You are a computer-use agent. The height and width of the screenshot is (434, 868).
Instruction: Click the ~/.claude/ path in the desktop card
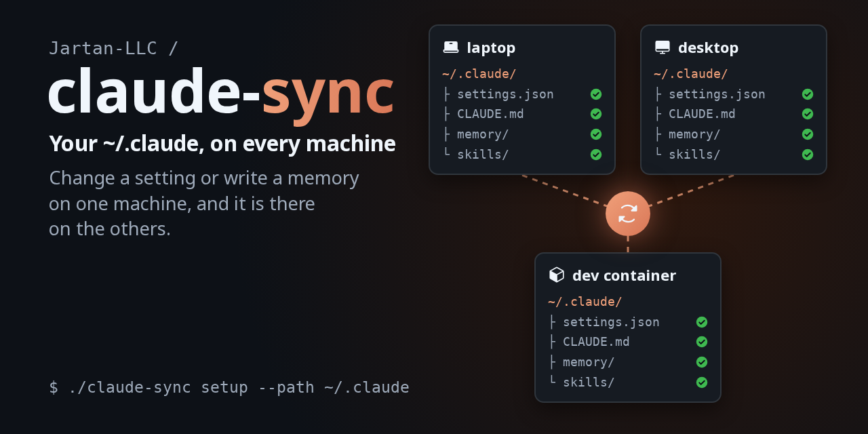pyautogui.click(x=691, y=74)
